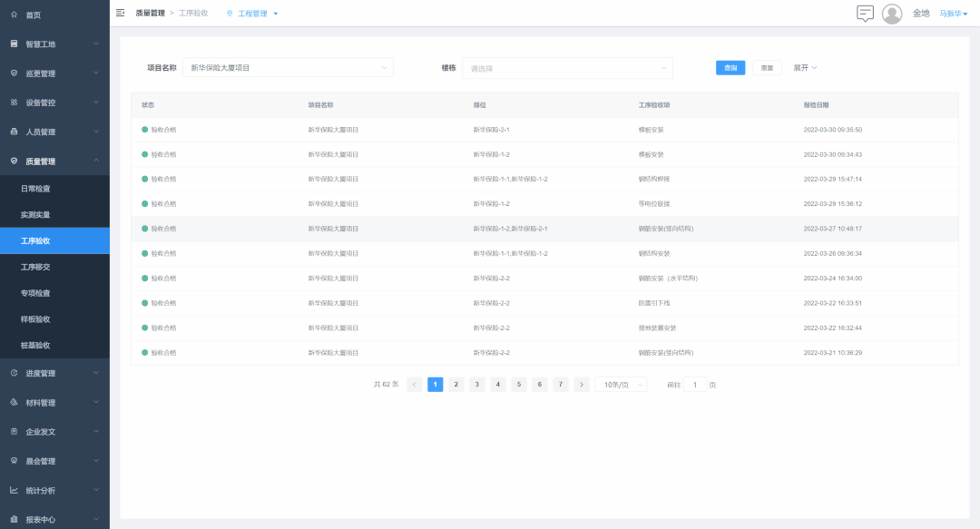Viewport: 980px width, 529px height.
Task: Open the 项目名称 project dropdown
Action: pyautogui.click(x=288, y=68)
